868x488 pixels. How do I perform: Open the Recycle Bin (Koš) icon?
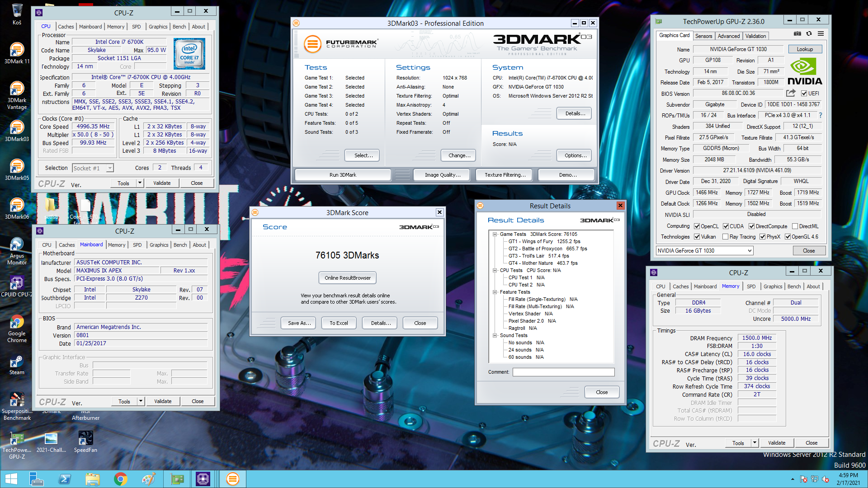[17, 14]
